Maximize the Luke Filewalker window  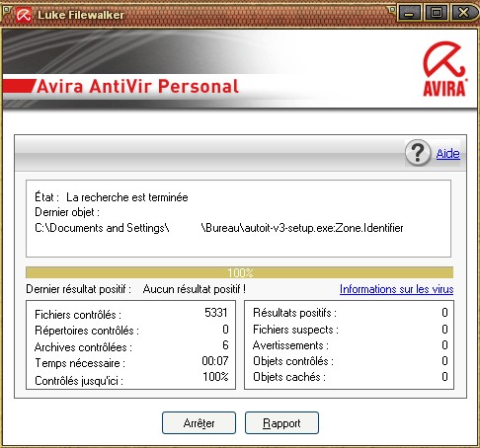pos(437,13)
